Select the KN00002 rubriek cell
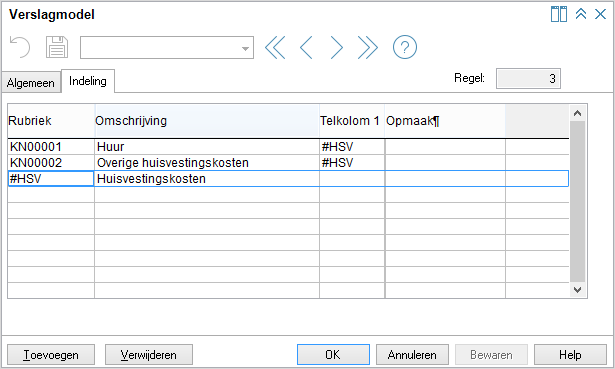 (51, 163)
